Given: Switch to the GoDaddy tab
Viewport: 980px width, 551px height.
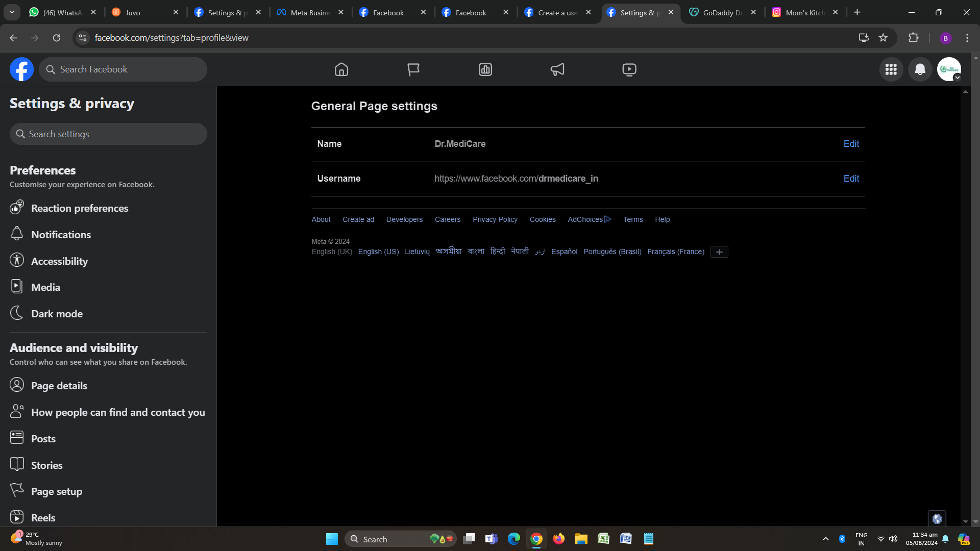Looking at the screenshot, I should click(x=720, y=12).
